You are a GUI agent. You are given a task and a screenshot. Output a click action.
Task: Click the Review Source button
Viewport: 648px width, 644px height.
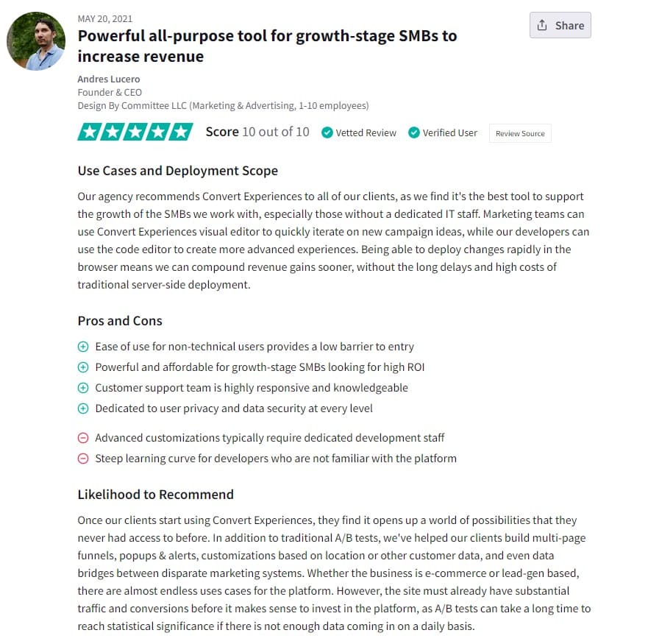[x=520, y=133]
